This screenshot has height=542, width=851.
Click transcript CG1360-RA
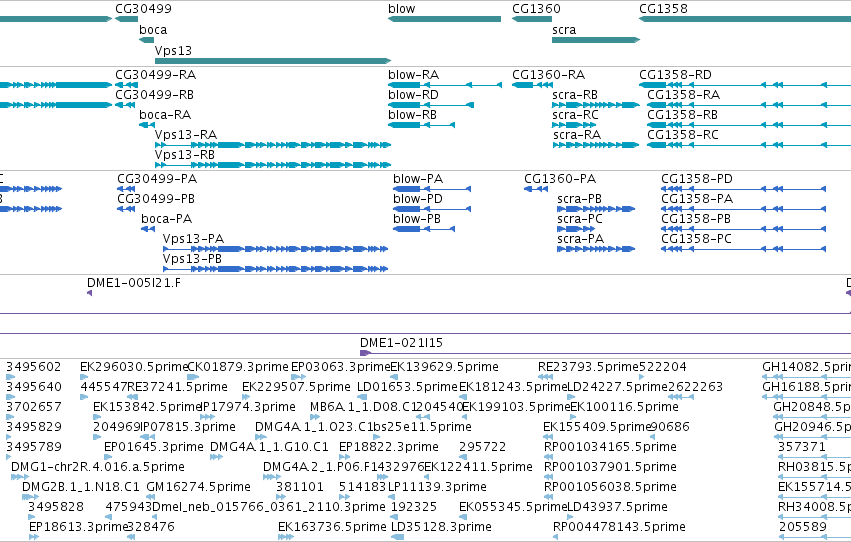pyautogui.click(x=532, y=85)
